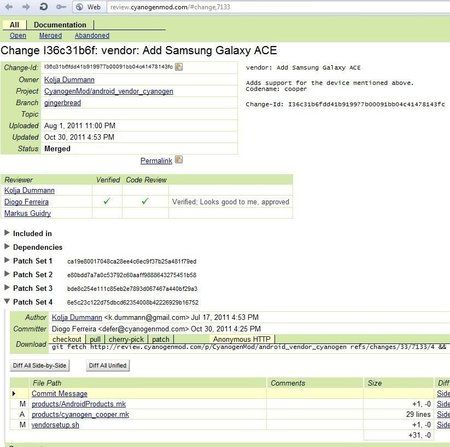Open the Merged changes link
The height and width of the screenshot is (447, 450).
pos(51,36)
